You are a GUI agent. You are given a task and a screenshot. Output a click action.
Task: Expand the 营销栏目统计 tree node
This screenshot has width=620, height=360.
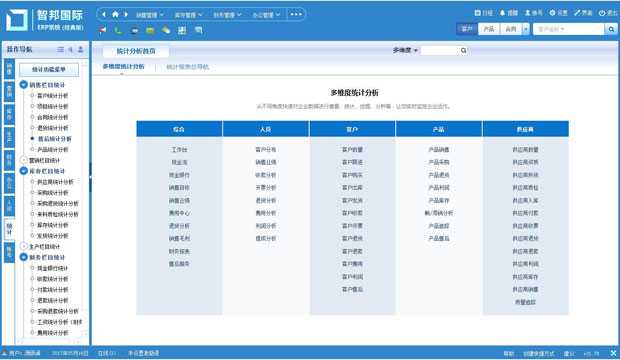click(x=24, y=160)
